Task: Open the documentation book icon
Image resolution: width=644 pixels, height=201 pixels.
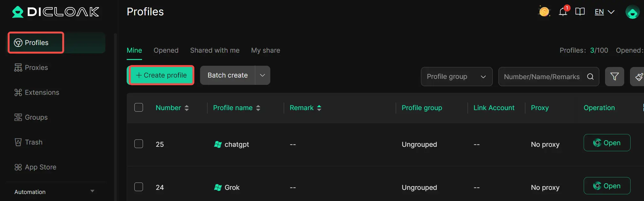Action: point(580,12)
